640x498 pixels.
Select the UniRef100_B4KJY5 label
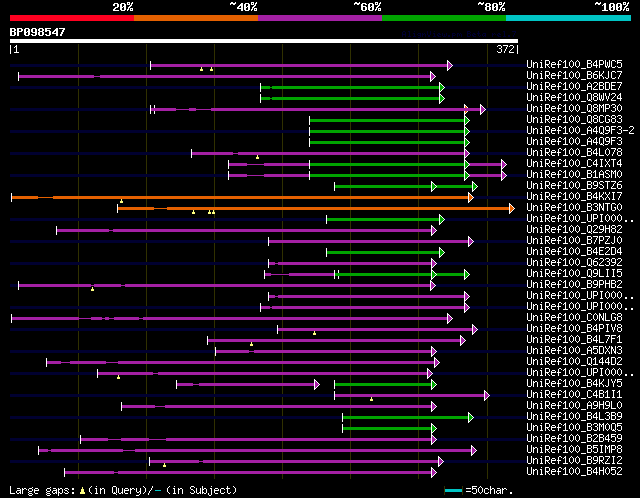[574, 384]
